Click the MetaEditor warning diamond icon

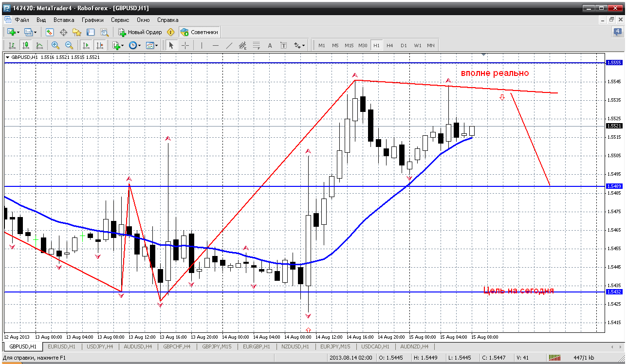click(170, 32)
